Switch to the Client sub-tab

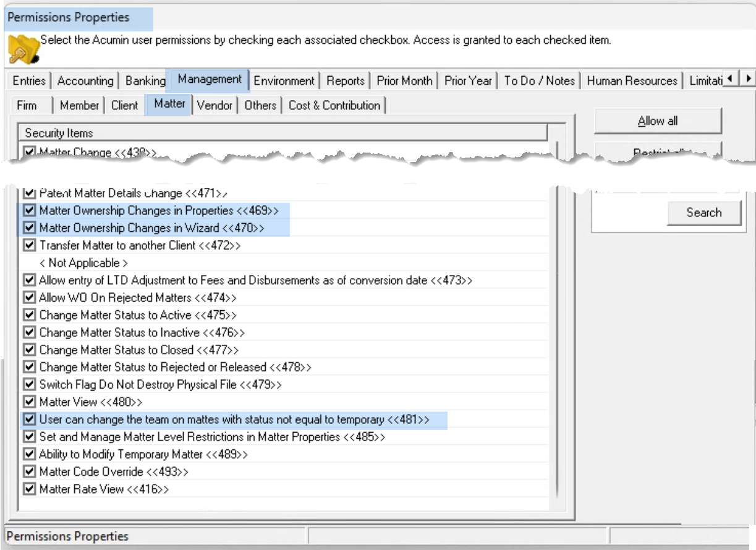coord(124,105)
